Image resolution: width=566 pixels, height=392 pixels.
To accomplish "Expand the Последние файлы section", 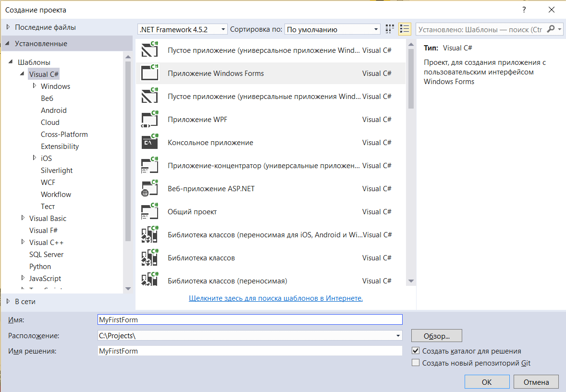I will [x=8, y=27].
